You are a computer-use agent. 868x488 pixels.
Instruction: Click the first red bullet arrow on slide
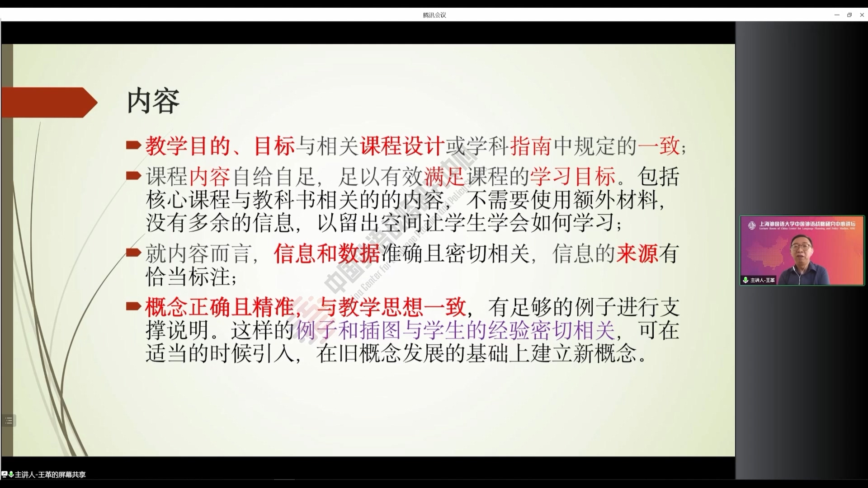(x=133, y=145)
